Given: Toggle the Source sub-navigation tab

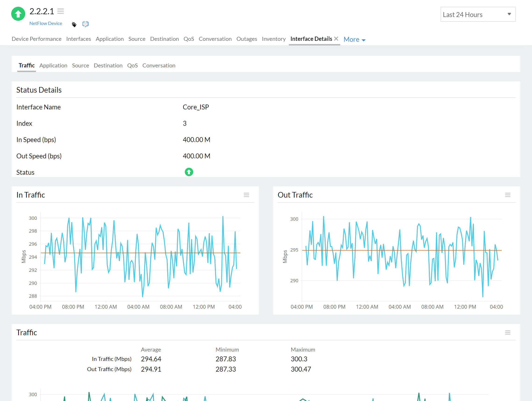Looking at the screenshot, I should tap(80, 65).
